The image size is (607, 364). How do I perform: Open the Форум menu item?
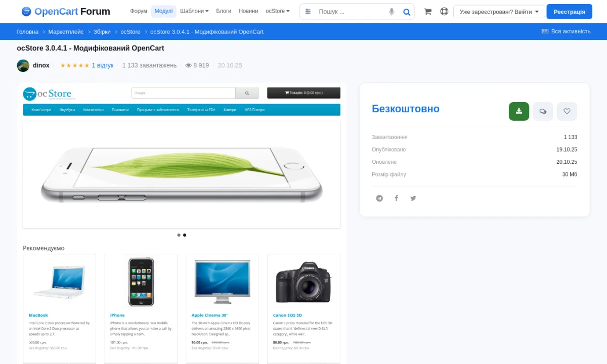[x=139, y=11]
